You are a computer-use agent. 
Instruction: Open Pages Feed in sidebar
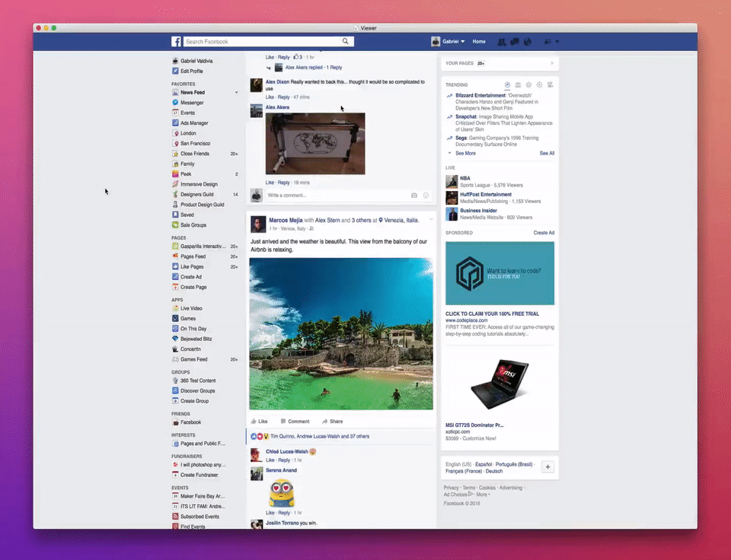[x=193, y=256]
